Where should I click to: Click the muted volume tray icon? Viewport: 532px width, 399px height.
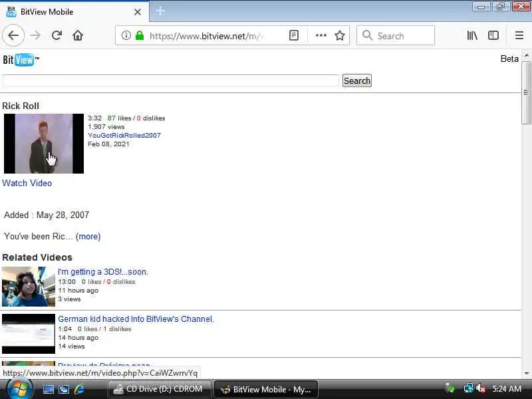[x=481, y=388]
